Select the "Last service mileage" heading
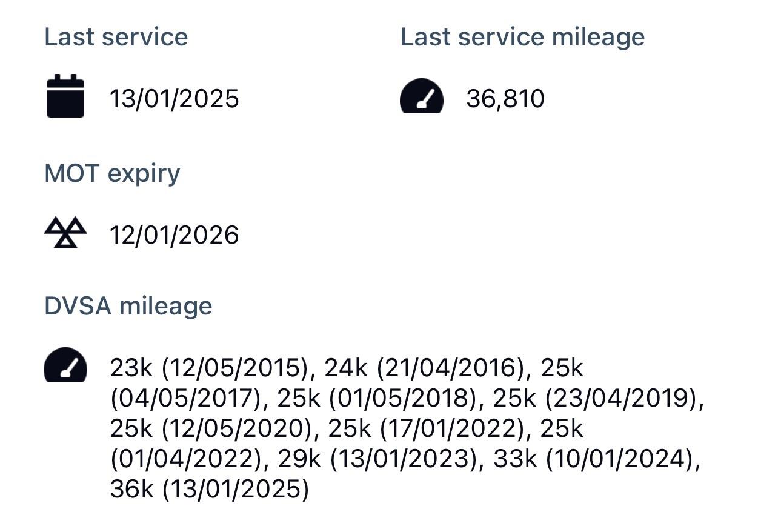 tap(522, 37)
